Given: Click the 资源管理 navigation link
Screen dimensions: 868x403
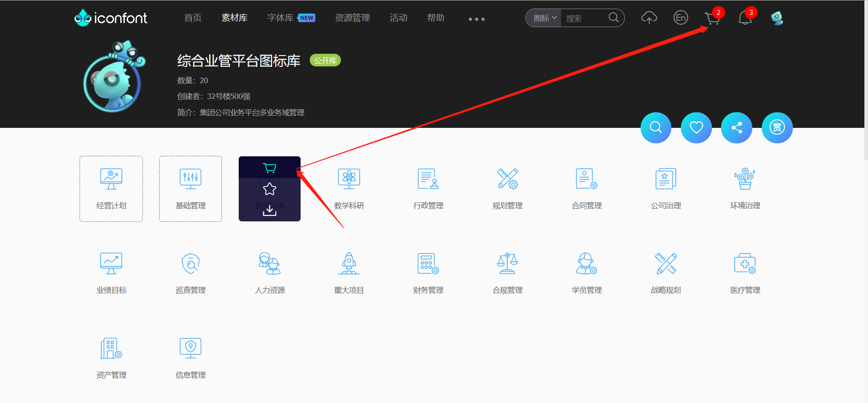Looking at the screenshot, I should tap(352, 18).
